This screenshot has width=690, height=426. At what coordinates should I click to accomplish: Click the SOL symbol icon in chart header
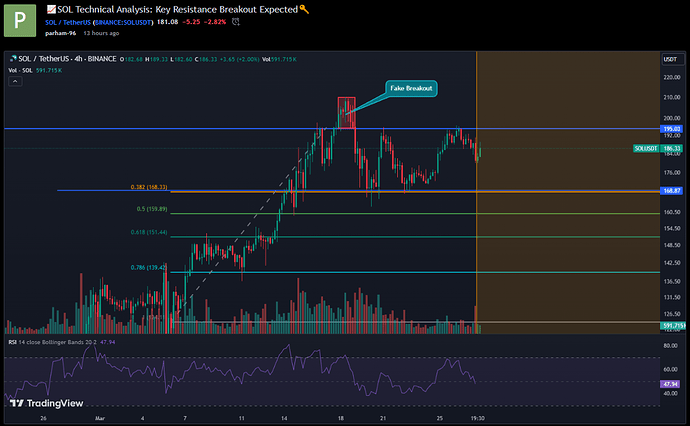[10, 61]
